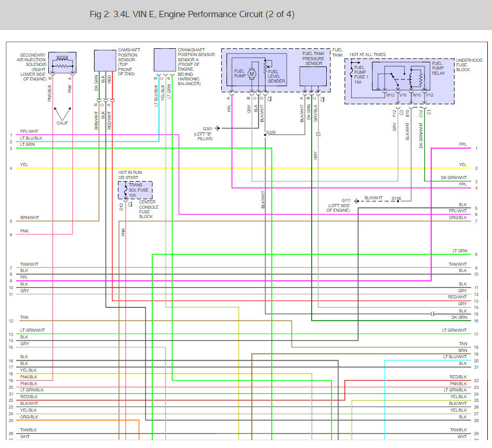The width and height of the screenshot is (492, 448).
Task: Select the crankshaft position sensor box
Action: (x=165, y=60)
